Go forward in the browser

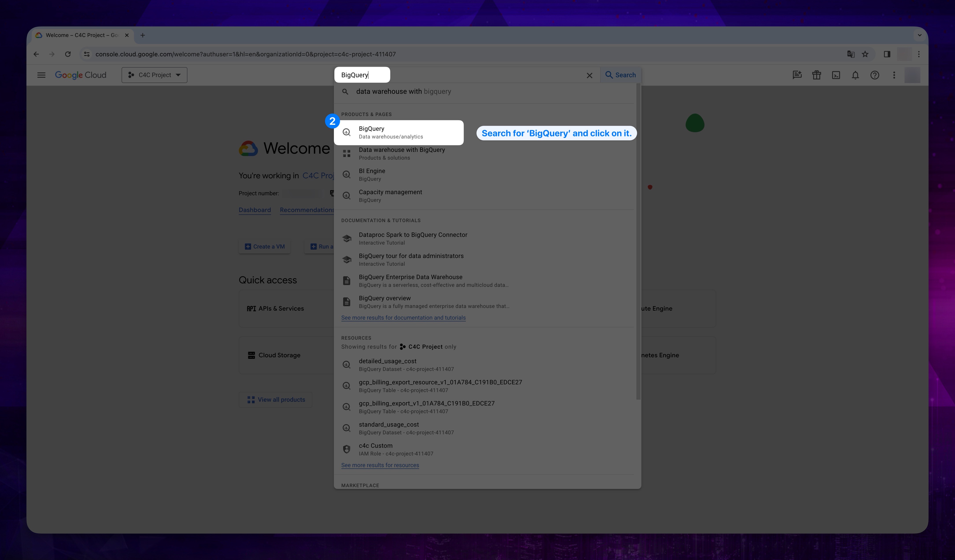[x=52, y=54]
